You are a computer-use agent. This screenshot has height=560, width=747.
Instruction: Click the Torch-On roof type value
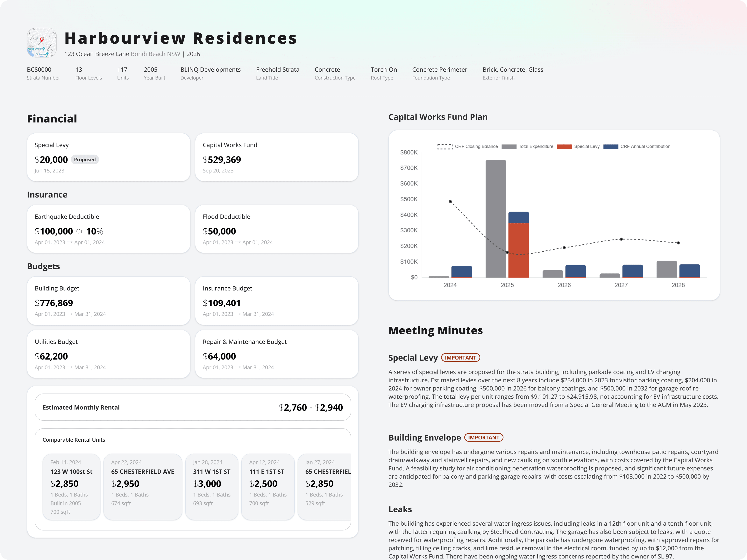pos(384,70)
